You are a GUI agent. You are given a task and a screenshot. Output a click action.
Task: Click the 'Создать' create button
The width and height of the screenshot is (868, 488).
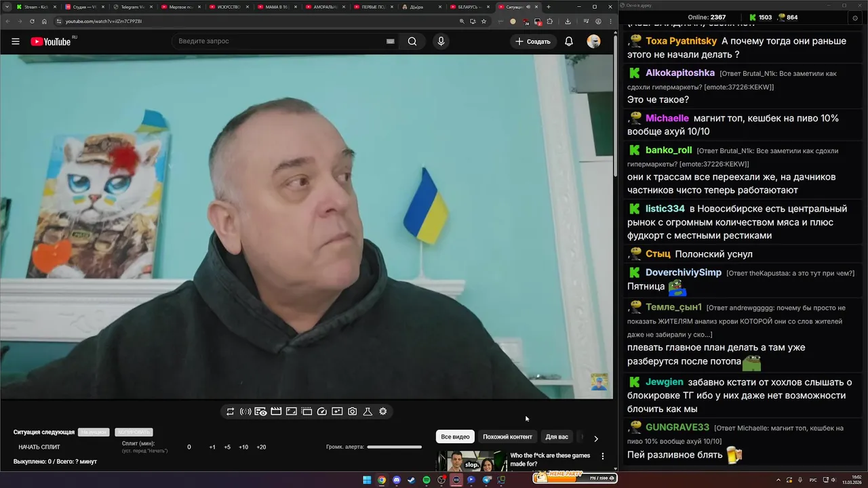(532, 41)
